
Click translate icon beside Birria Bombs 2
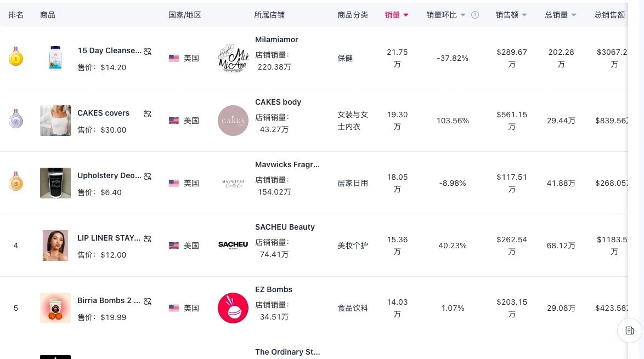tap(148, 301)
